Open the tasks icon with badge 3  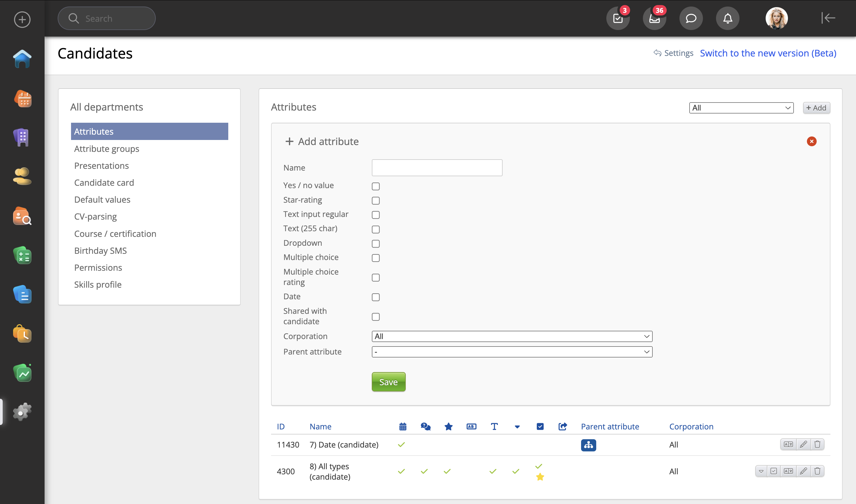[618, 18]
